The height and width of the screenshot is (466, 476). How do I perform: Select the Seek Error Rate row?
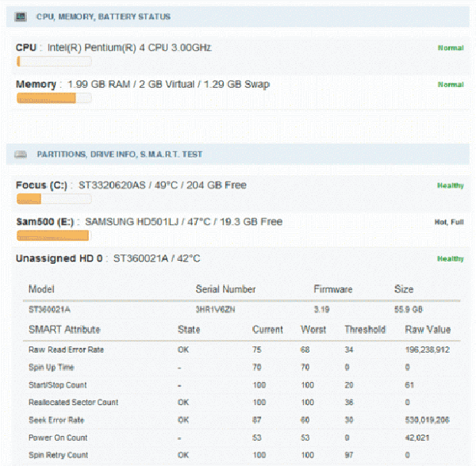tap(242, 420)
